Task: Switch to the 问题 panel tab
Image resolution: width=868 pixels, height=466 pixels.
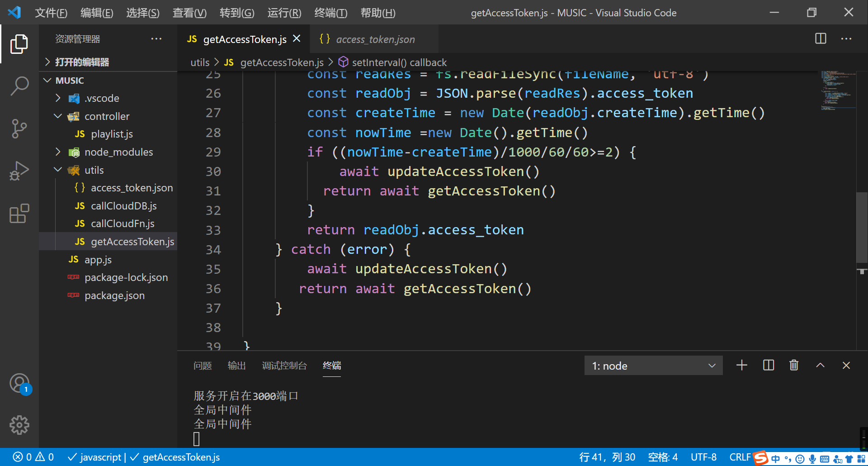Action: 203,366
